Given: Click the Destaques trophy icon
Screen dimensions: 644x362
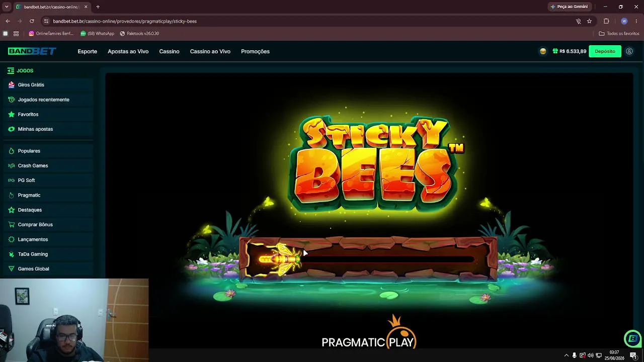Looking at the screenshot, I should (x=11, y=210).
